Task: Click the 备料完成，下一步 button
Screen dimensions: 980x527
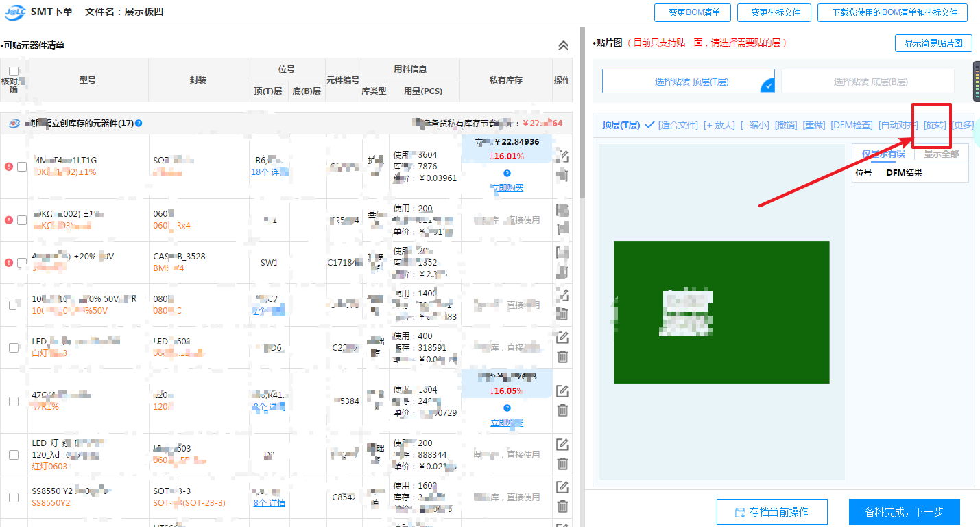Action: pyautogui.click(x=904, y=512)
